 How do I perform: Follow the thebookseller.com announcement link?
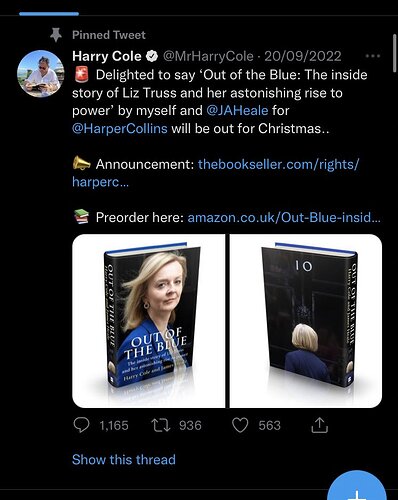[x=216, y=173]
